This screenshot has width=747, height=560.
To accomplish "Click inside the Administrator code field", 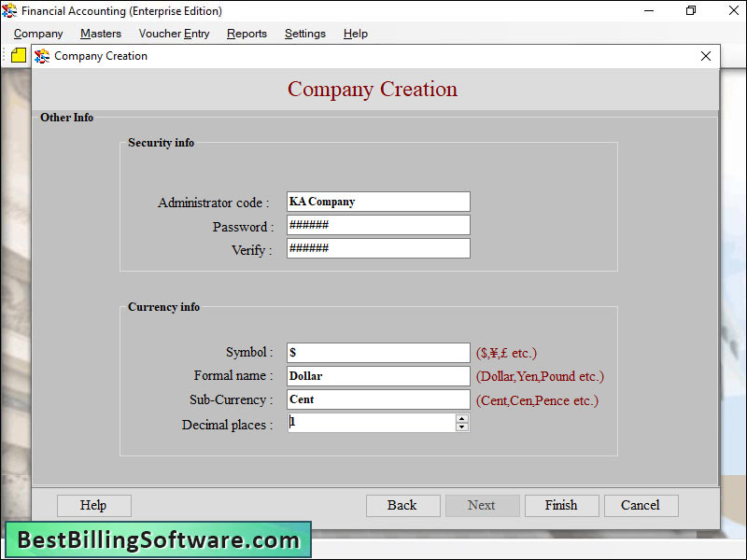I will 377,202.
